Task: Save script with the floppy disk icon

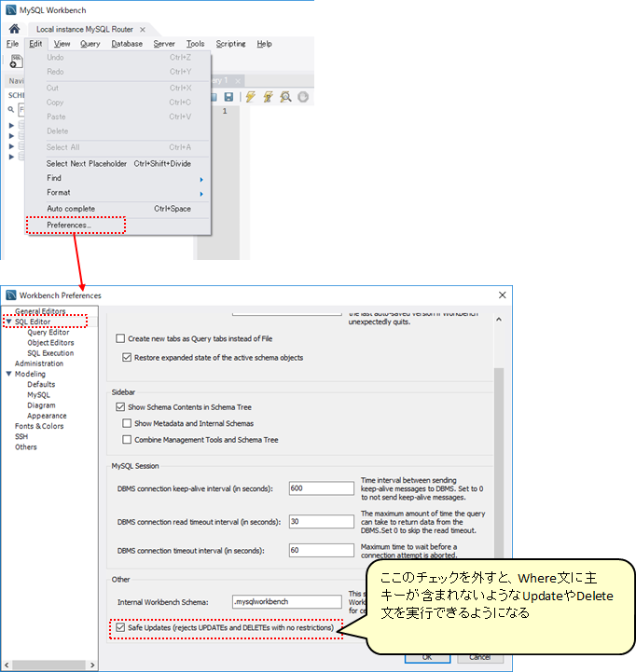Action: [228, 97]
